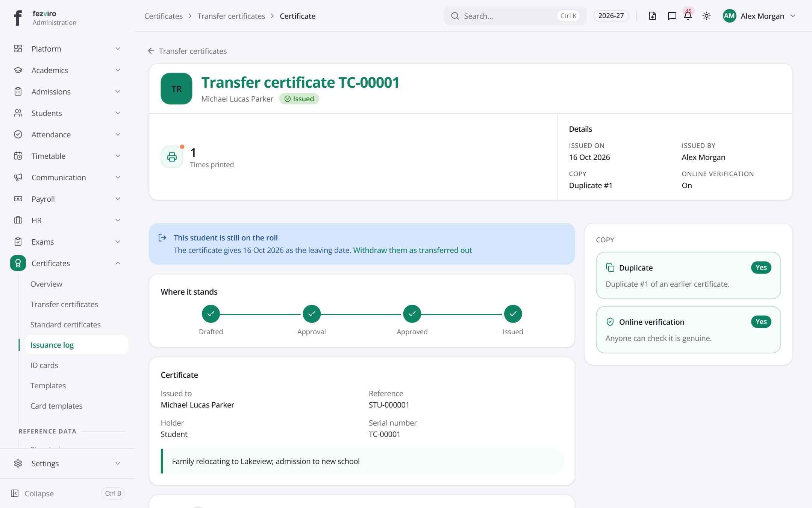812x508 pixels.
Task: Open the chat messages icon
Action: tap(672, 16)
